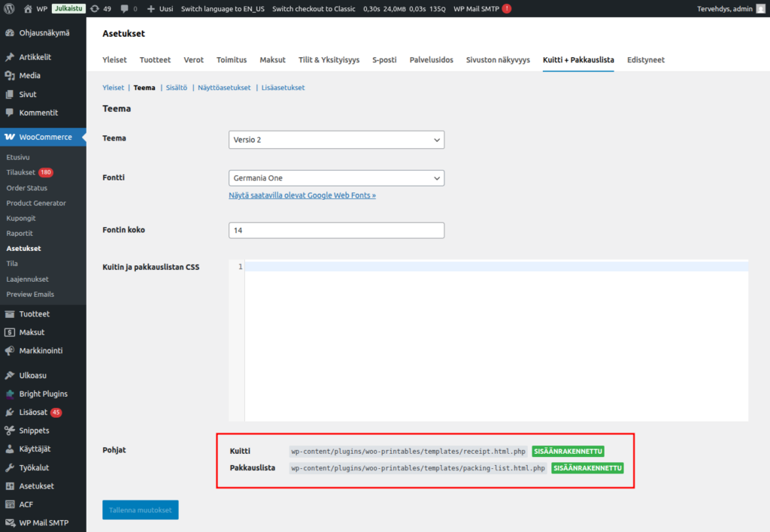Click Tallenna muutokset button
Viewport: 770px width, 532px height.
(x=141, y=510)
